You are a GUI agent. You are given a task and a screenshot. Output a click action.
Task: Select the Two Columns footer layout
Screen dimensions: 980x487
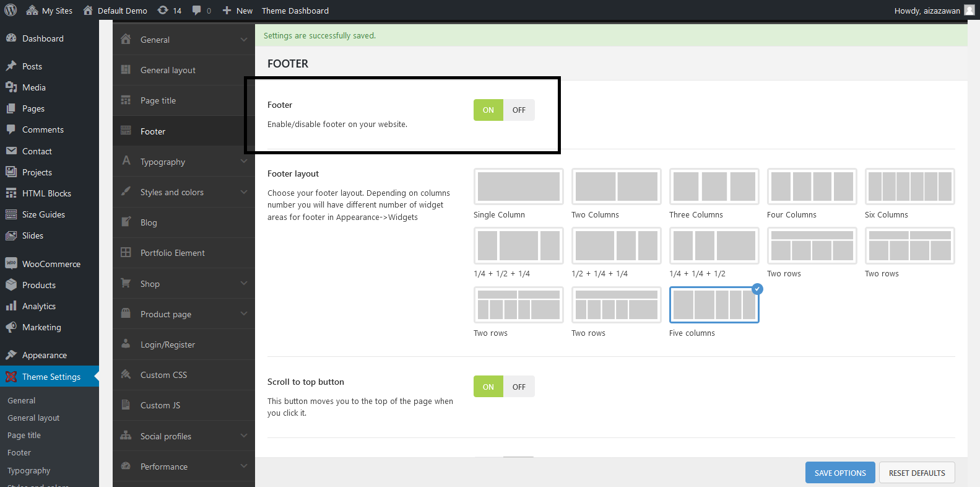click(617, 186)
